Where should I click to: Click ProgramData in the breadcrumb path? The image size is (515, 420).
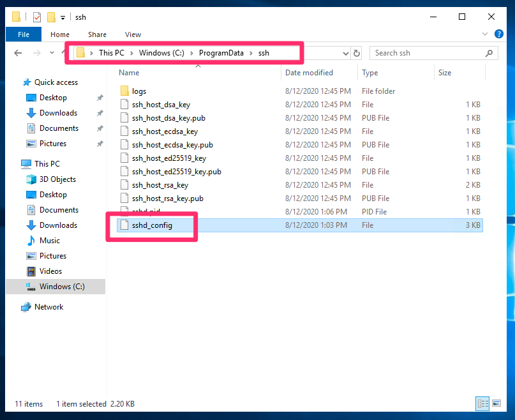click(x=221, y=53)
